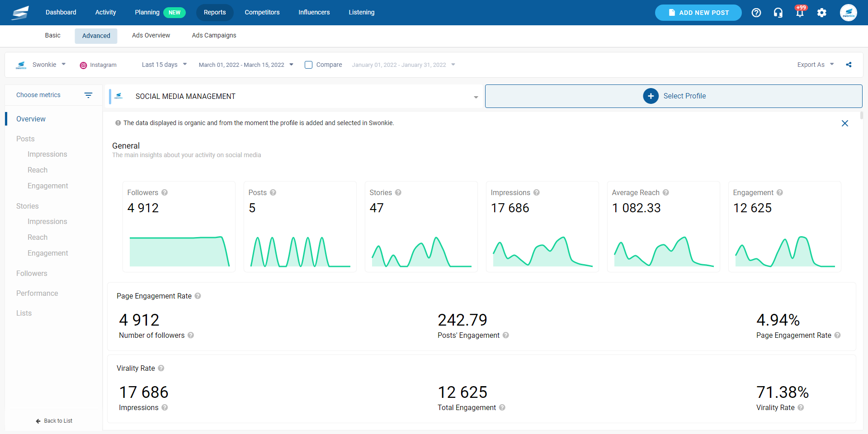Open the January 2022 comparison date dropdown
Viewport: 868px width, 434px height.
(403, 65)
